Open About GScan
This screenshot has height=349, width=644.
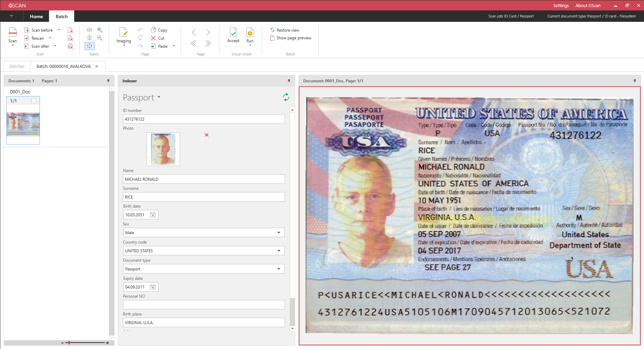[588, 5]
